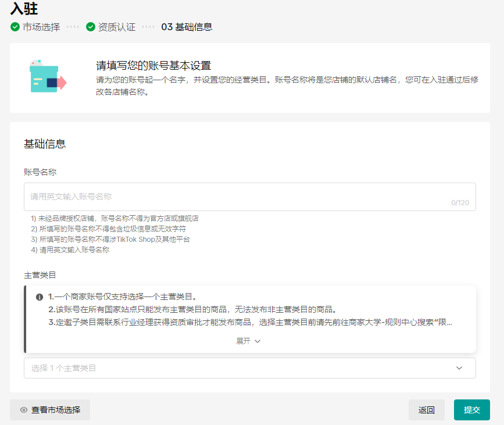Click the 返回 button

tap(426, 410)
